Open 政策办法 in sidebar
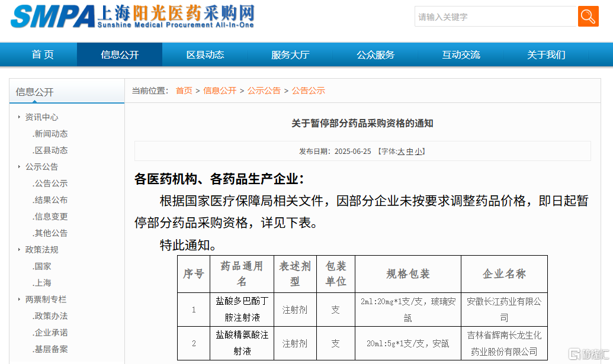 [50, 316]
